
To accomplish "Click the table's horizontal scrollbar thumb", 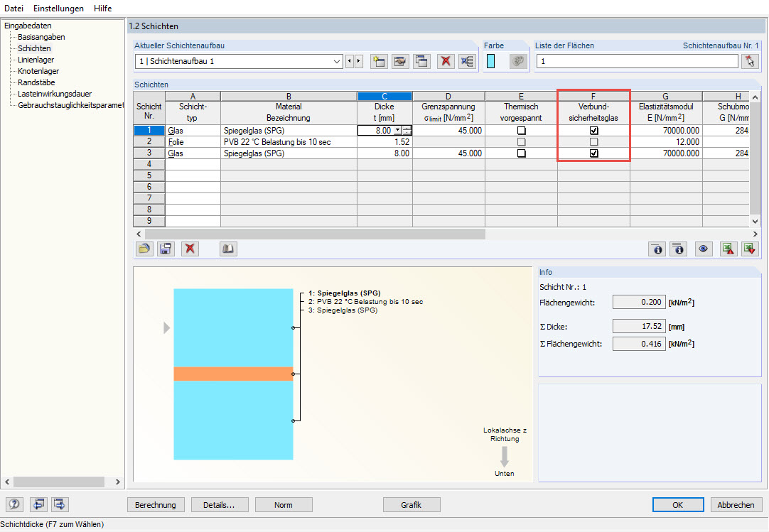I will [x=315, y=234].
